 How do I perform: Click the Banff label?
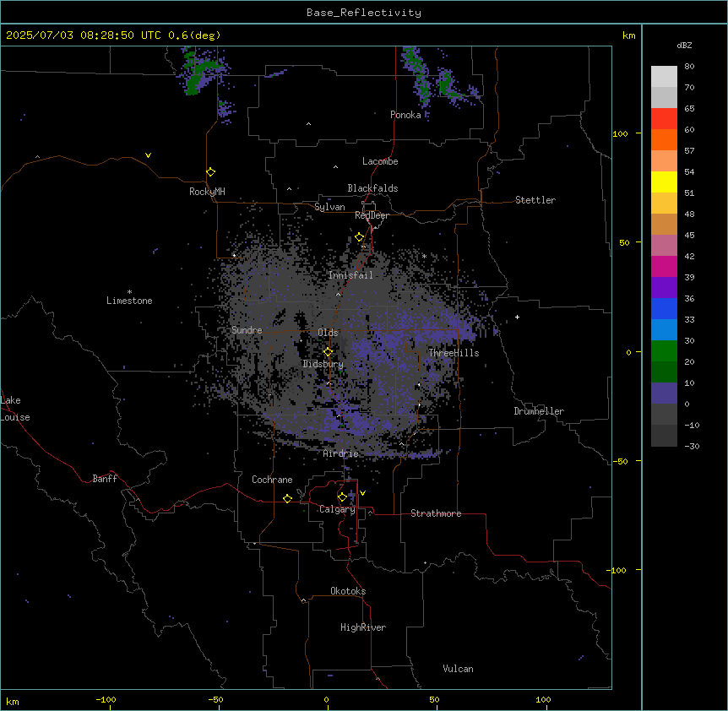point(105,479)
